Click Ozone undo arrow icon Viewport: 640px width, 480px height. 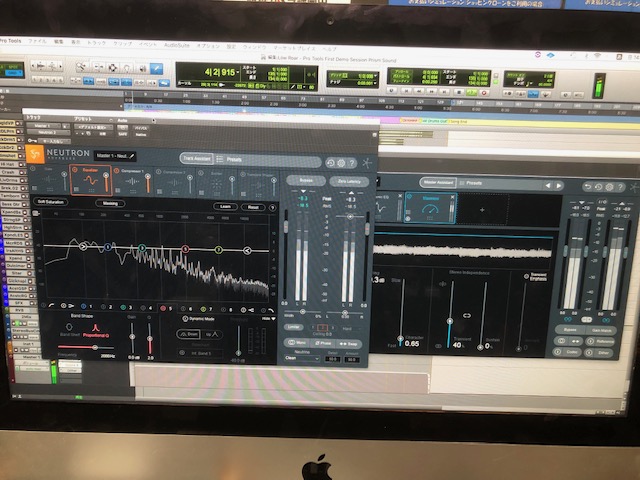pos(588,187)
